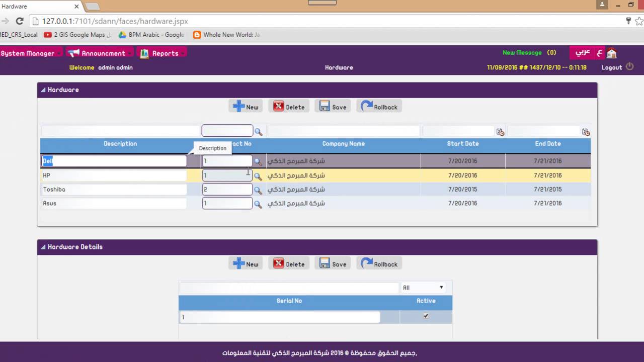644x362 pixels.
Task: Click the Blogger bookmark Whole New World
Action: click(227, 35)
